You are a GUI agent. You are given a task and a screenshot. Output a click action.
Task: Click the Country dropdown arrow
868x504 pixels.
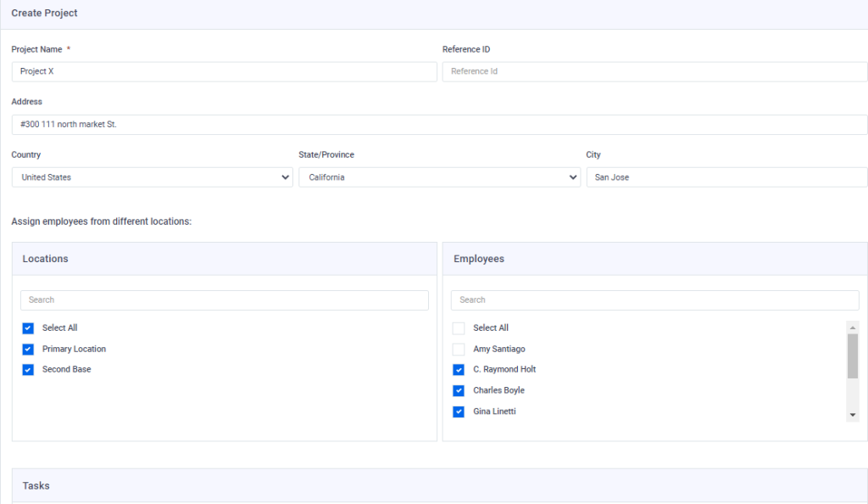[284, 176]
